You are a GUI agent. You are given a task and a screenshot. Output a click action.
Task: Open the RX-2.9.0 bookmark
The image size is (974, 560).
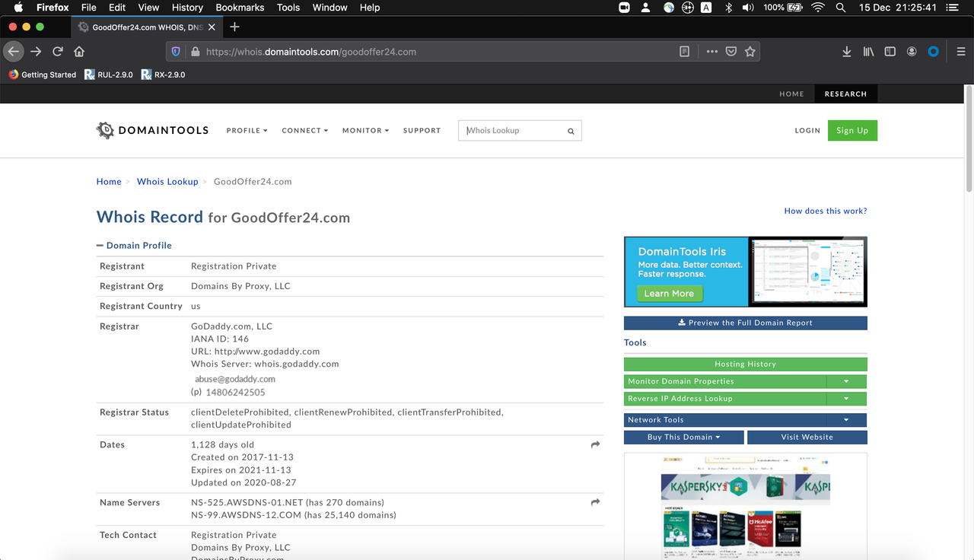click(164, 75)
